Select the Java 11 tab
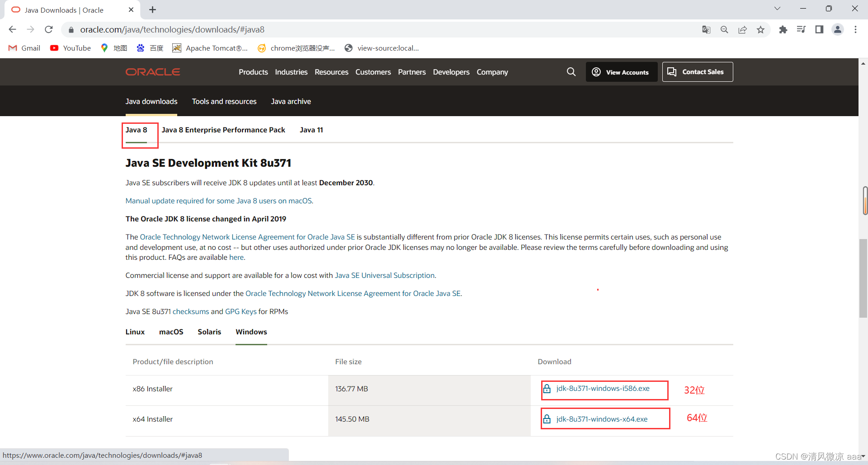Image resolution: width=868 pixels, height=465 pixels. click(x=311, y=130)
